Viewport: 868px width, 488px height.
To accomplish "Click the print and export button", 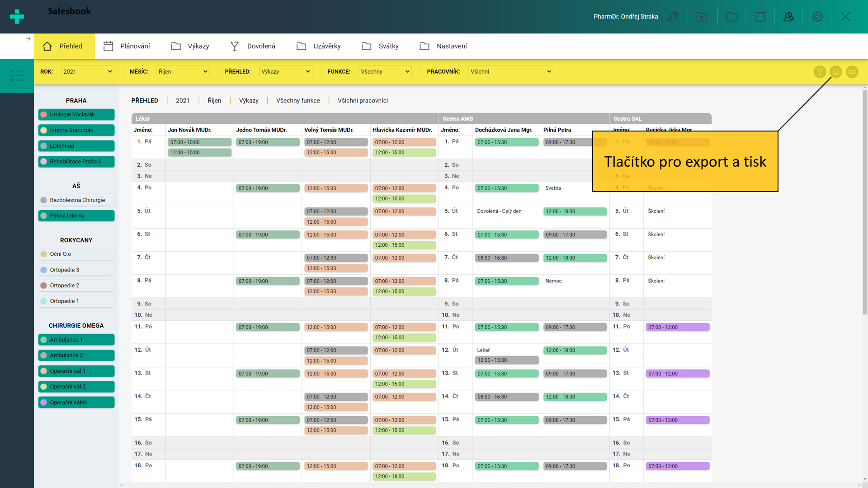I will pyautogui.click(x=835, y=72).
